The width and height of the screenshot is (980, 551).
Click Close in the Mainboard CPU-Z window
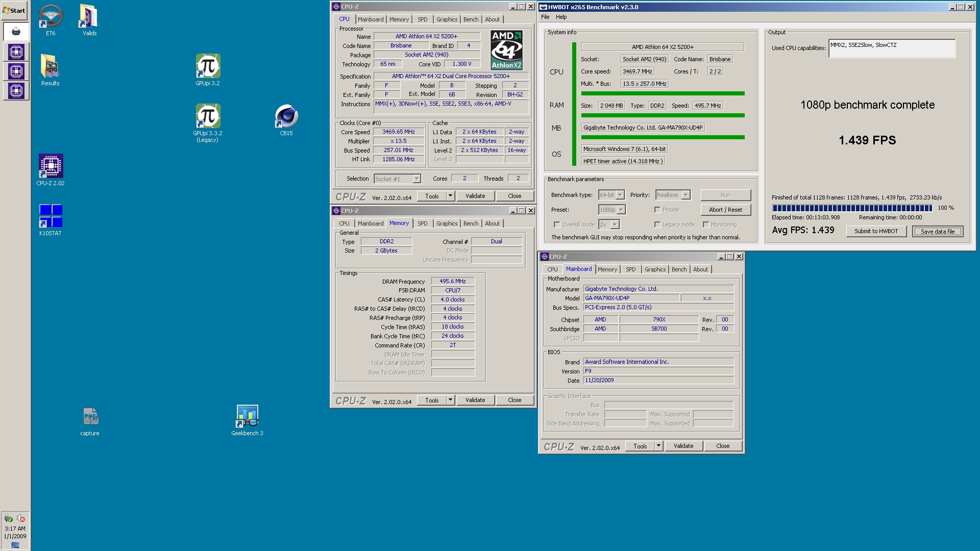point(723,446)
